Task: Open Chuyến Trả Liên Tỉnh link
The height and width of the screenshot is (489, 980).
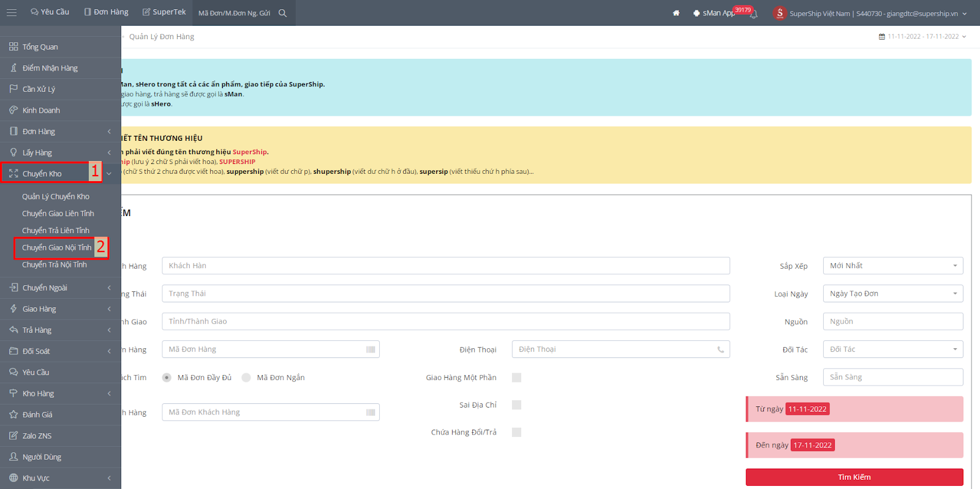Action: [x=56, y=231]
